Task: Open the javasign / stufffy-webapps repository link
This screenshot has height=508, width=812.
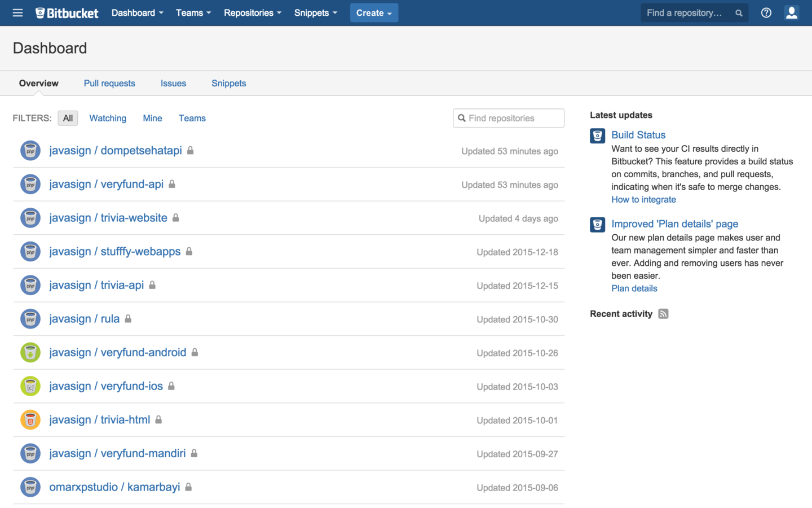Action: tap(115, 251)
